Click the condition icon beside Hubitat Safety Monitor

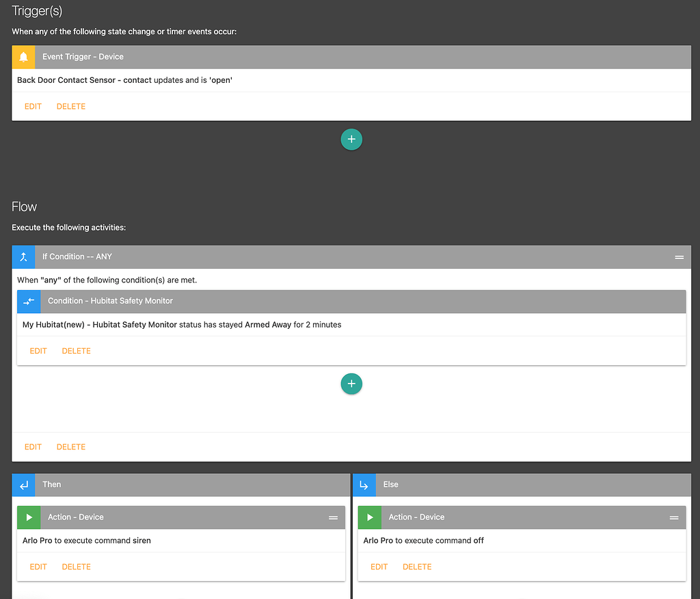pos(28,301)
